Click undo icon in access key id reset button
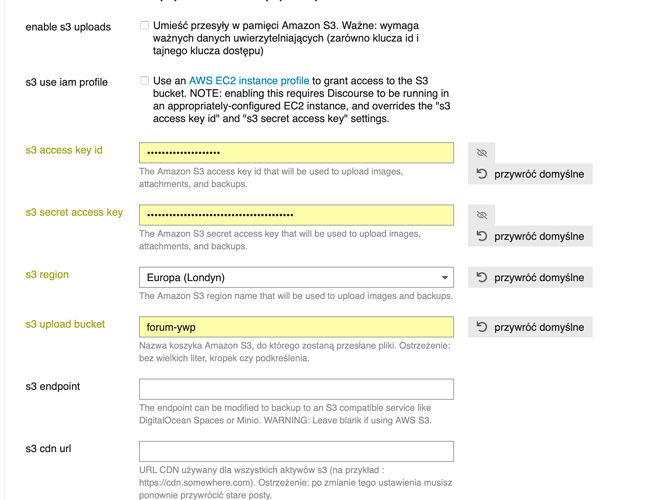Viewport: 655px width, 500px height. (482, 174)
